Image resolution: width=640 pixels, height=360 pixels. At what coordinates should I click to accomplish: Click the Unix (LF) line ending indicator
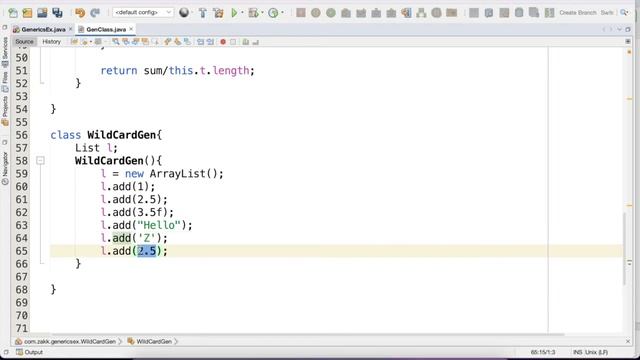596,352
